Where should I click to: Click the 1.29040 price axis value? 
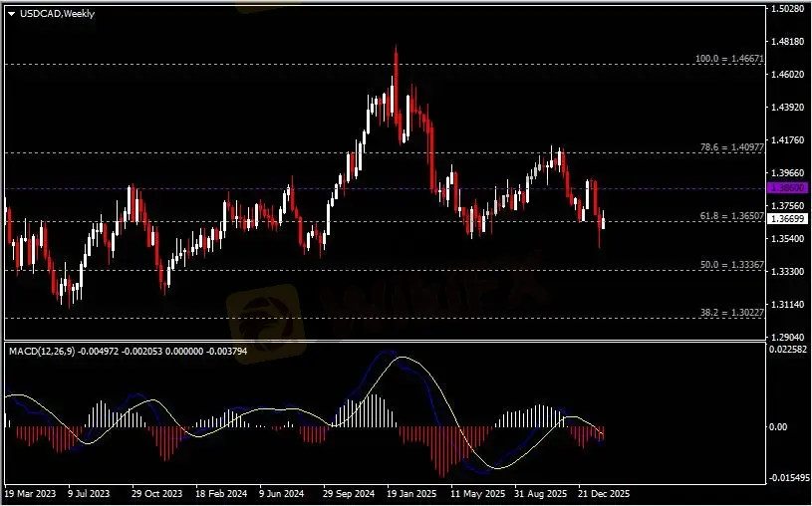coord(788,338)
